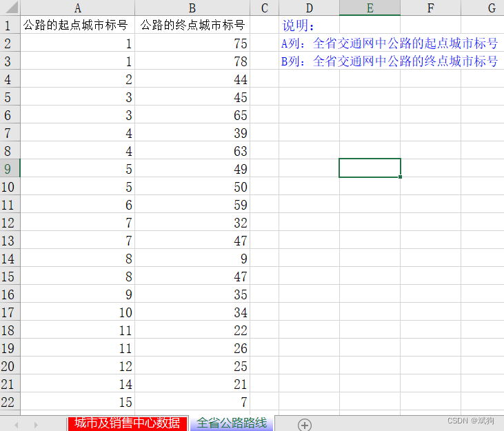
Task: Select row 9 header
Action: point(10,168)
